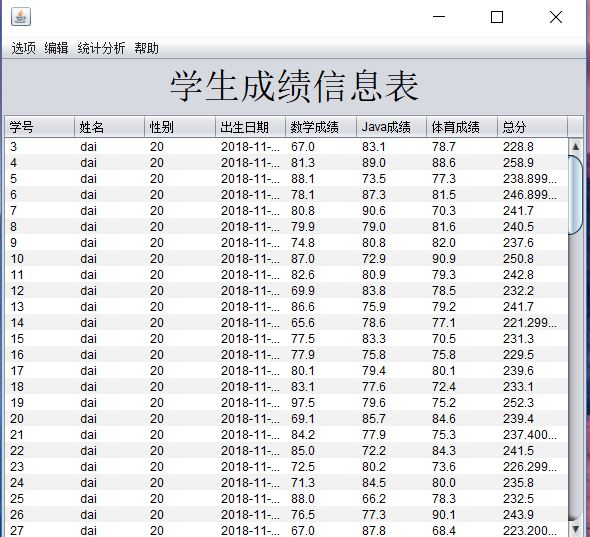
Task: Click the Java coffee cup window icon
Action: click(21, 17)
